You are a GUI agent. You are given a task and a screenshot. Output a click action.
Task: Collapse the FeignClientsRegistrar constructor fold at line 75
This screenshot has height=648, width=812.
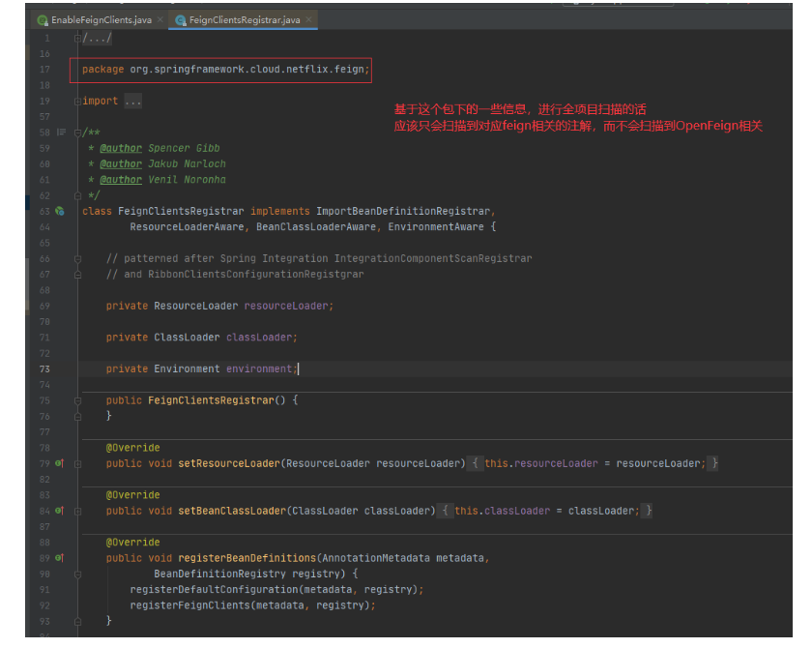click(78, 399)
